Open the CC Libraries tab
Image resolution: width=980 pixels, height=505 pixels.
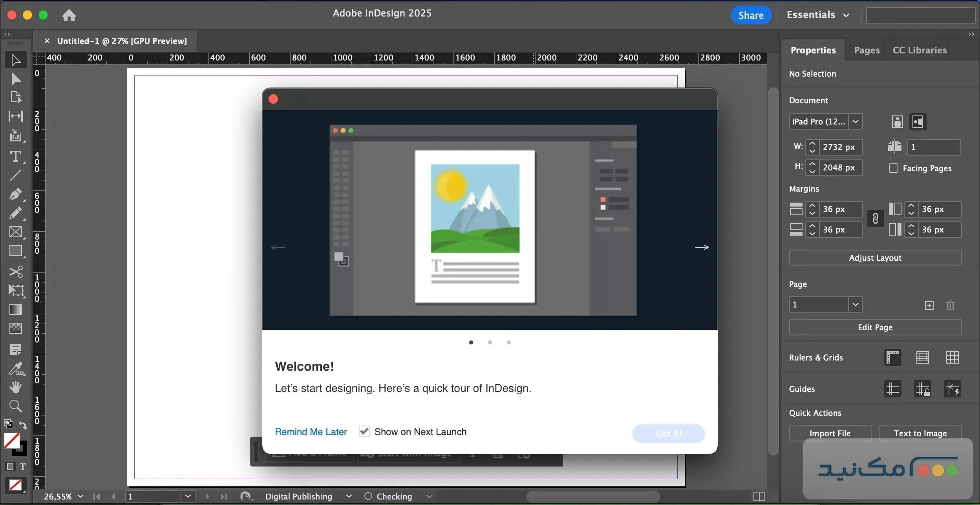[x=919, y=50]
